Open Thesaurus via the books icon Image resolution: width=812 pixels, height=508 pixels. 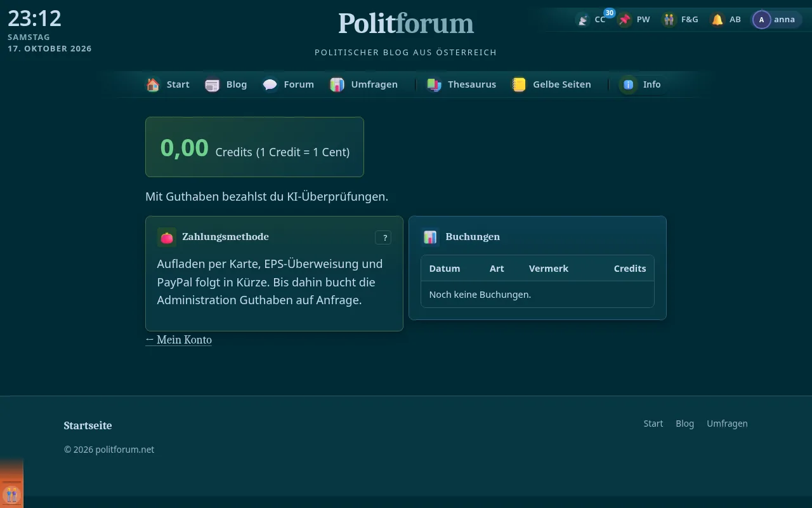[x=434, y=84]
